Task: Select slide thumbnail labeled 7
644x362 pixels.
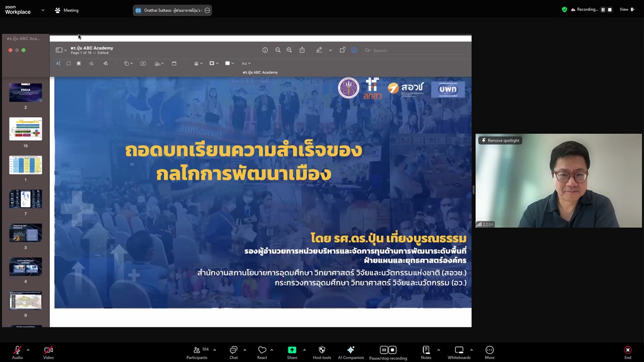Action: (26, 199)
